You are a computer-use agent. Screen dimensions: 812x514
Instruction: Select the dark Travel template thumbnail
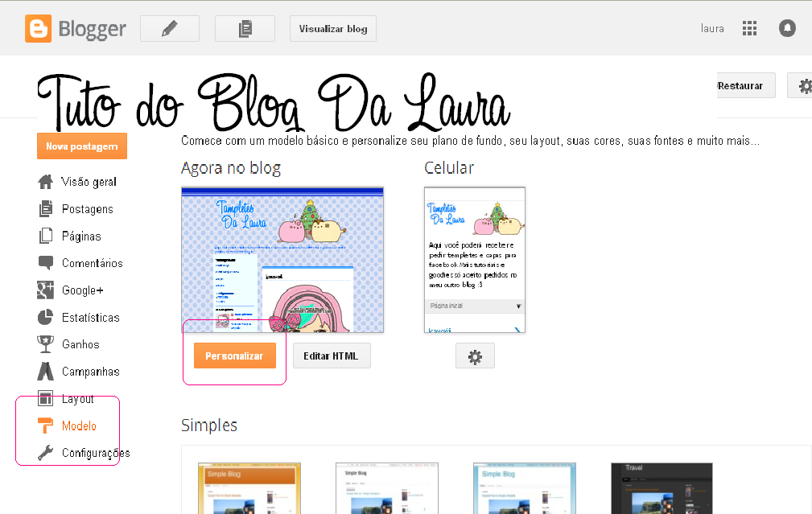click(662, 488)
